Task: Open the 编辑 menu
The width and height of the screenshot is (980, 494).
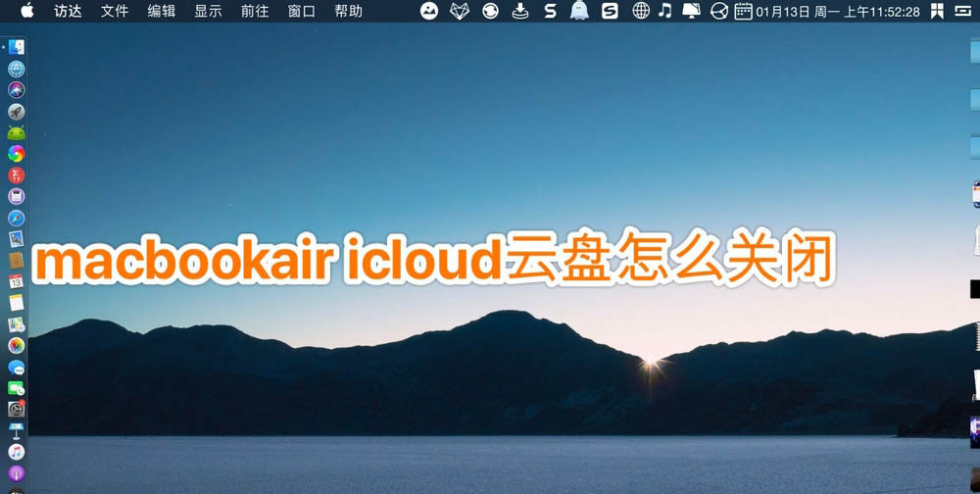Action: [x=162, y=11]
